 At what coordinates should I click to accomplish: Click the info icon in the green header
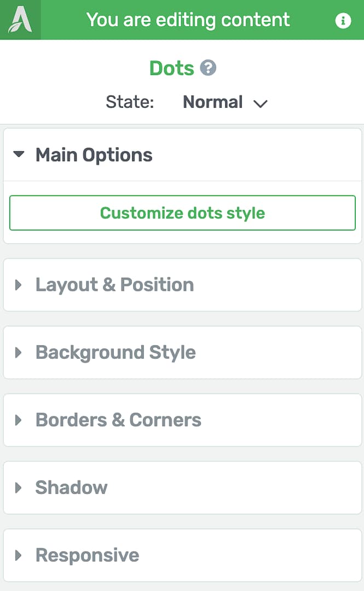pos(343,21)
